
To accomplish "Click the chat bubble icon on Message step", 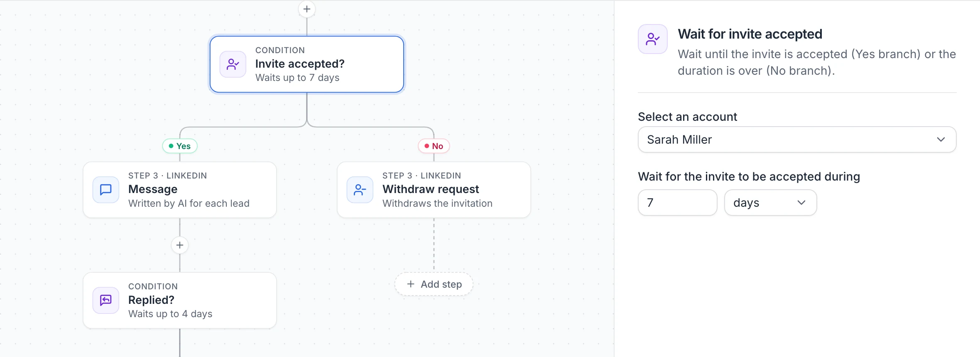I will (106, 190).
